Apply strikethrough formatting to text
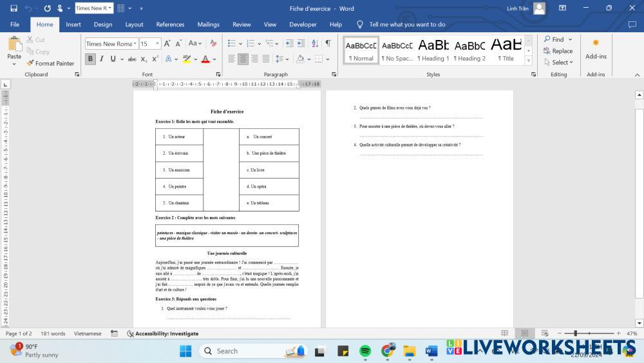Screen dimensions: 644x363 pyautogui.click(x=131, y=59)
